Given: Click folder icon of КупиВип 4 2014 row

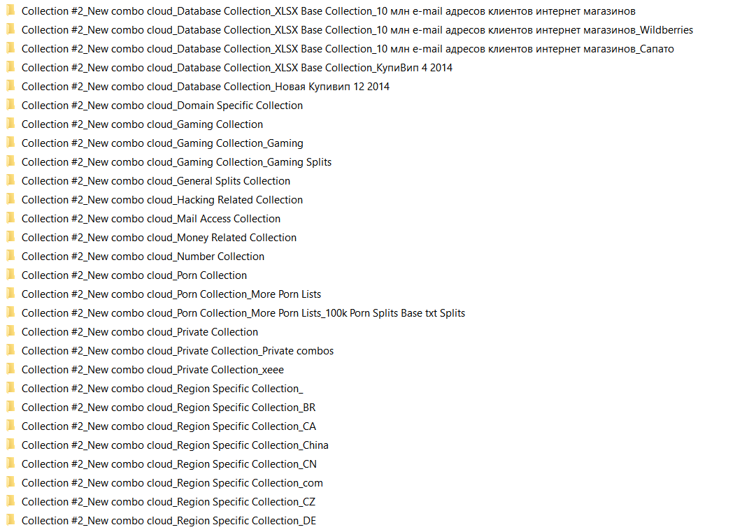Looking at the screenshot, I should (10, 68).
